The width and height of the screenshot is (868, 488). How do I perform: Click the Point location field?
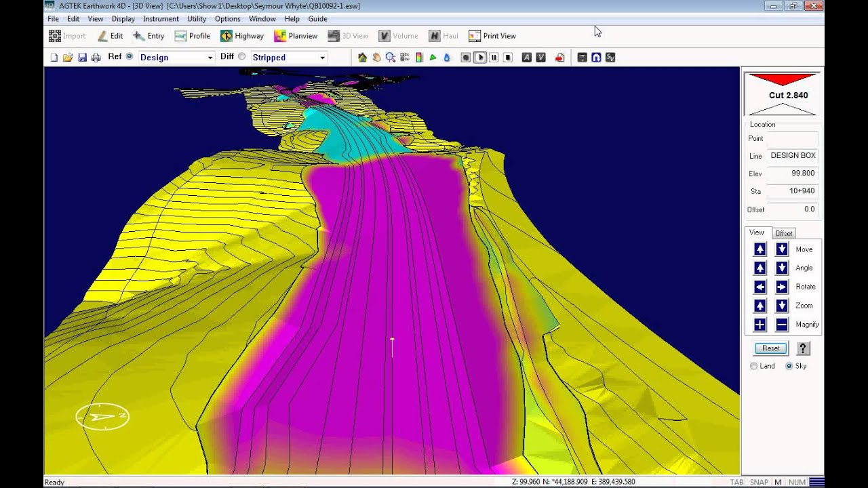click(792, 138)
